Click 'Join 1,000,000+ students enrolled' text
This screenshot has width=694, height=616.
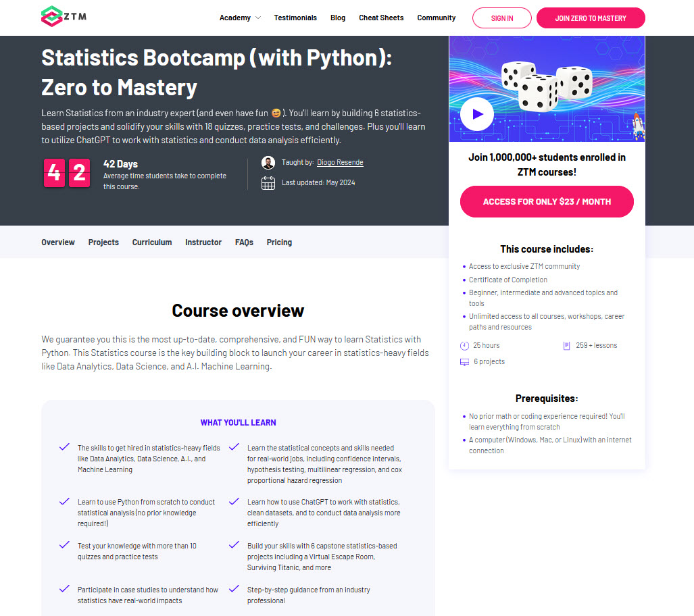(547, 165)
